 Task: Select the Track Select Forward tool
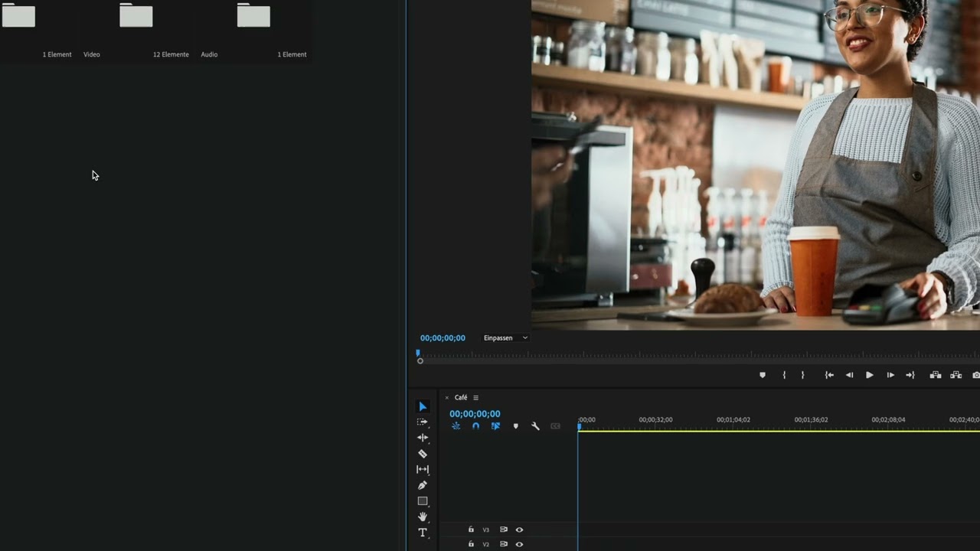pos(423,422)
